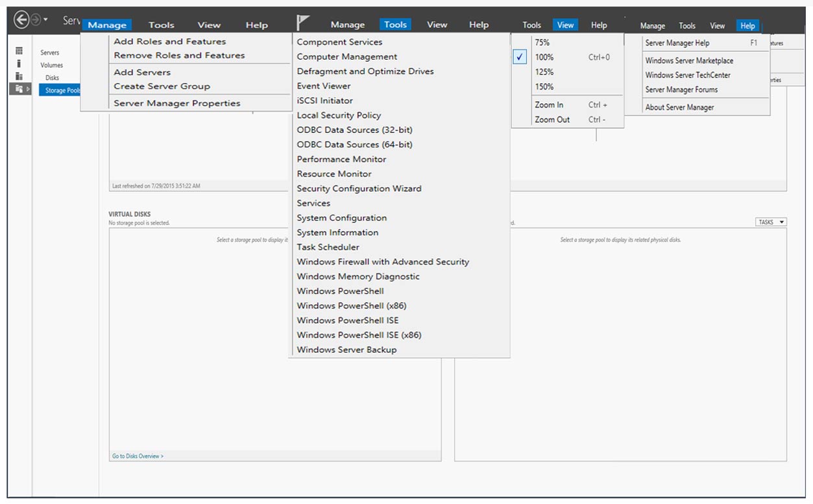
Task: Click the forward arrow navigation button
Action: [x=36, y=20]
